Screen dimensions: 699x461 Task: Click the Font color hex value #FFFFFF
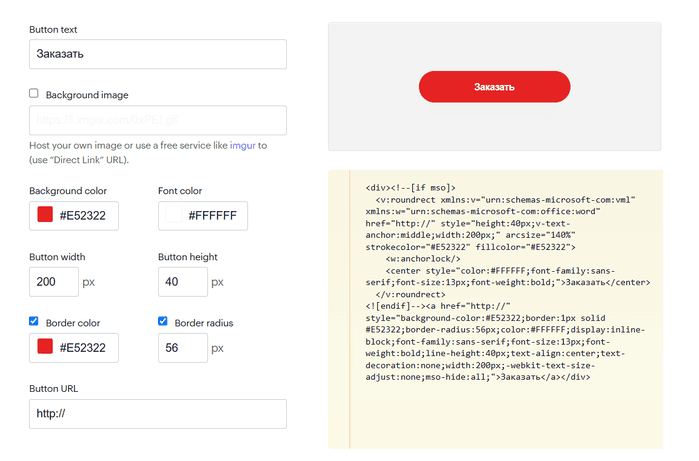pos(212,215)
